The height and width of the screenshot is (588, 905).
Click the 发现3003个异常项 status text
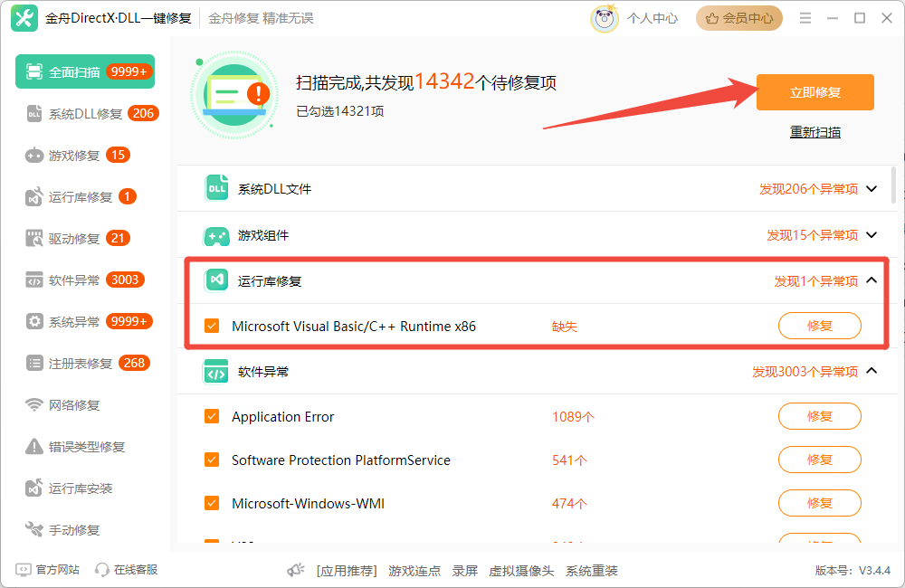tap(805, 372)
